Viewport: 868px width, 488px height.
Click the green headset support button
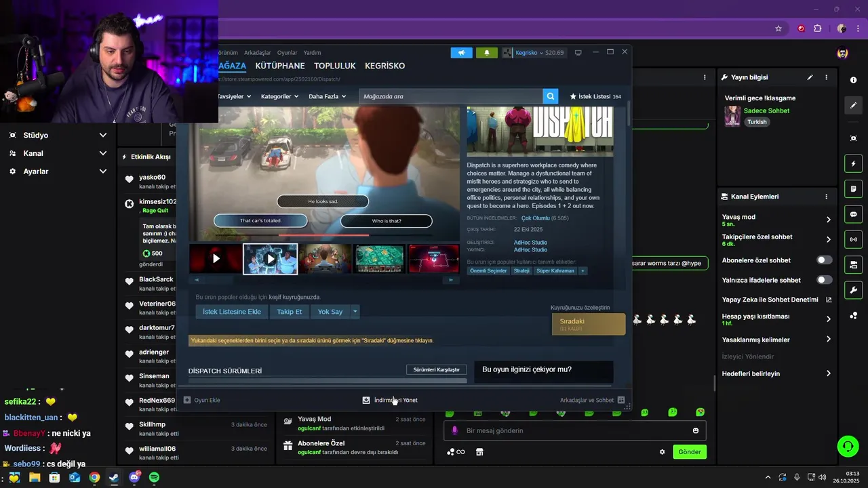(848, 446)
